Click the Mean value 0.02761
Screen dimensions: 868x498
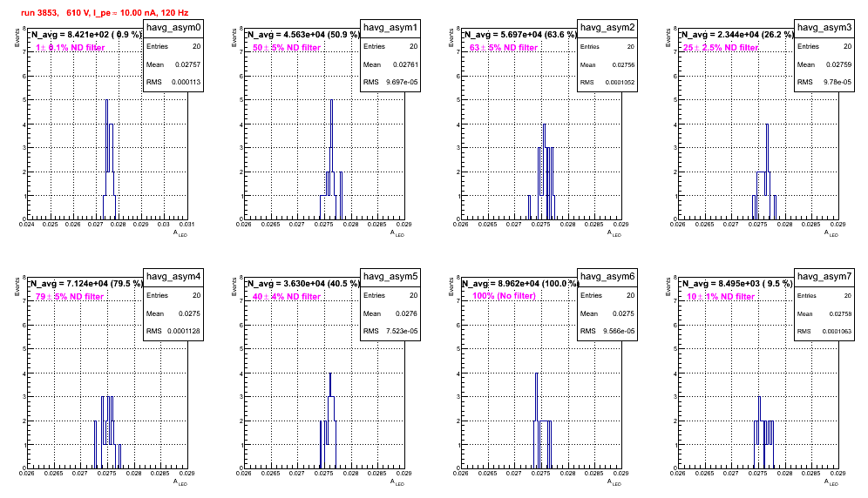(x=405, y=64)
